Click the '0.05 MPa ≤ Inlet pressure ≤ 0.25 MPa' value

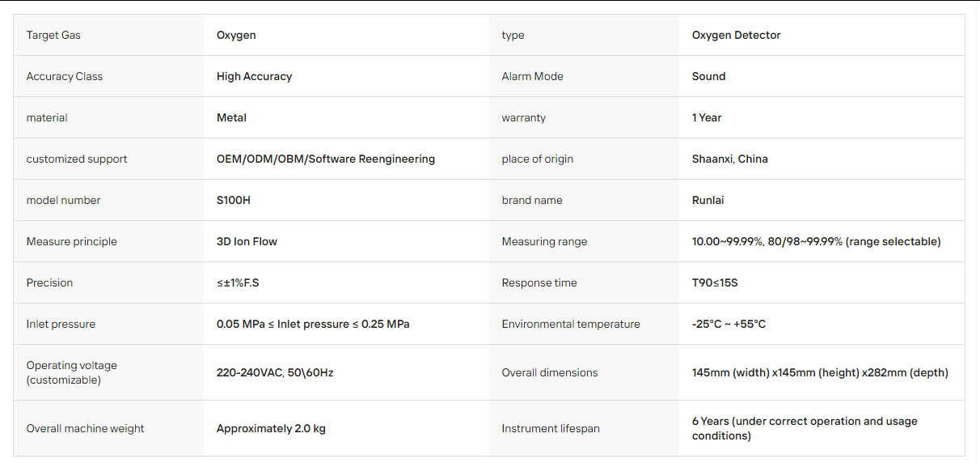pos(313,324)
